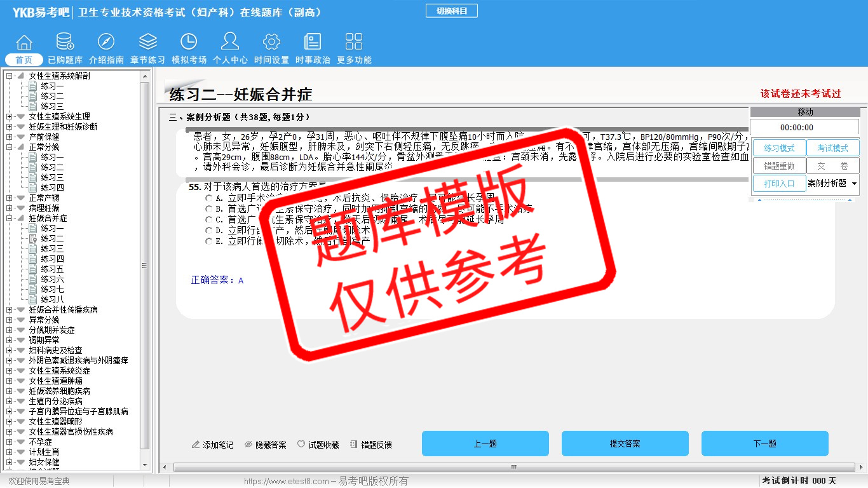Image resolution: width=868 pixels, height=488 pixels.
Task: Open 个人中心 user icon
Action: coord(230,43)
